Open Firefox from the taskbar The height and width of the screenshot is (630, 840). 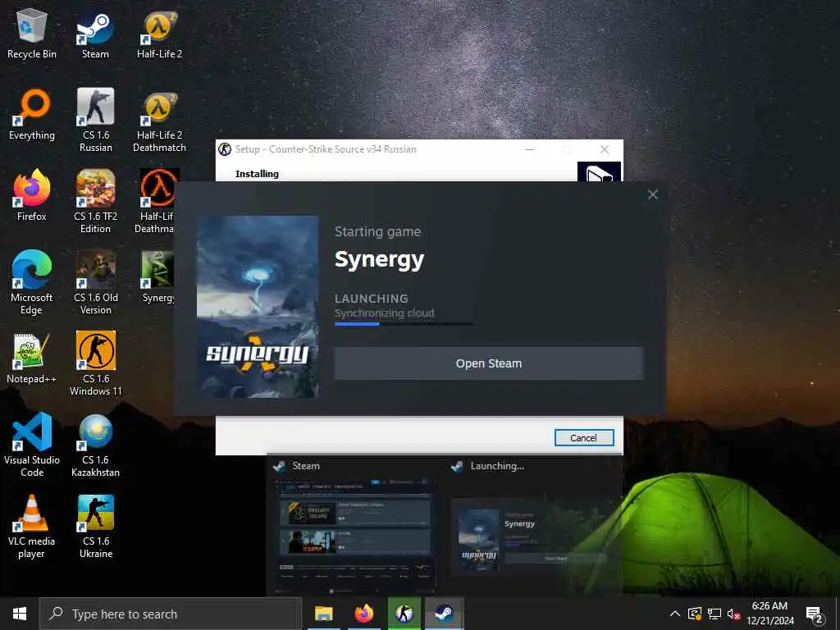tap(364, 614)
